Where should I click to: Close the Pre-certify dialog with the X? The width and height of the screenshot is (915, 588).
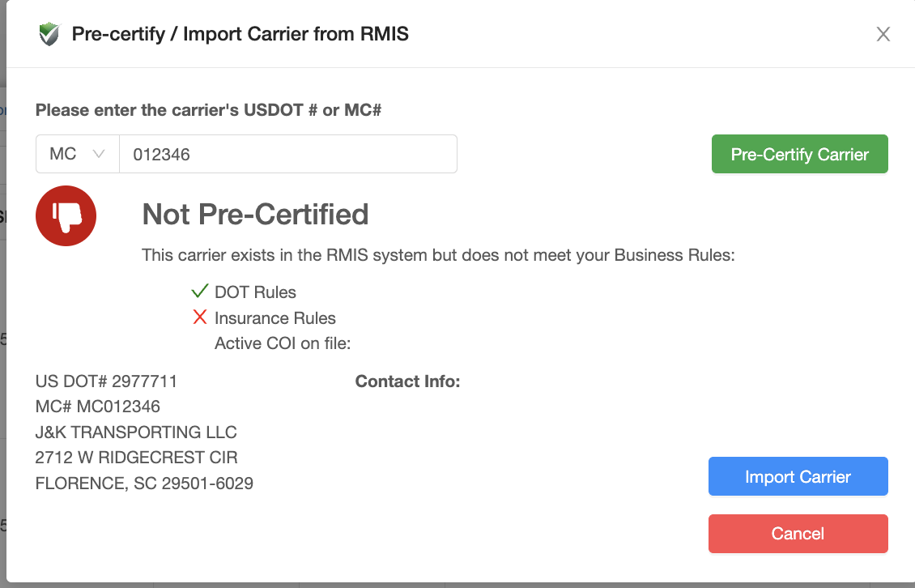tap(883, 34)
